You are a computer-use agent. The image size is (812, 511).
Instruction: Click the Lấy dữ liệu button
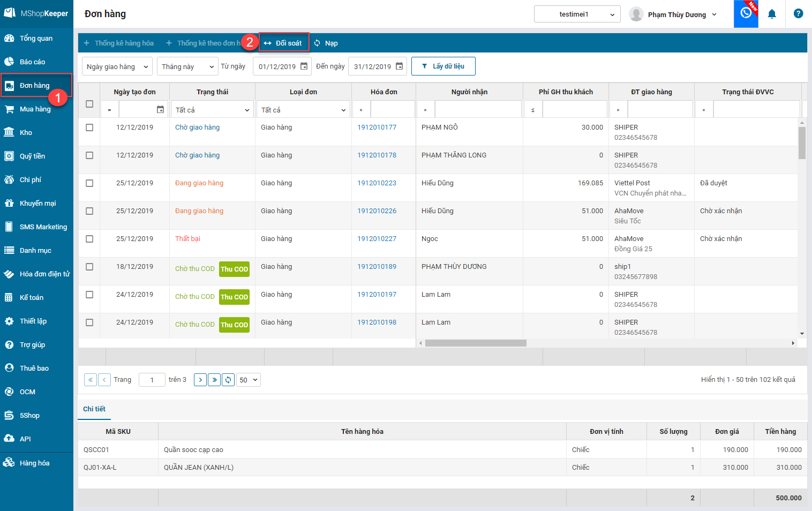[x=443, y=66]
